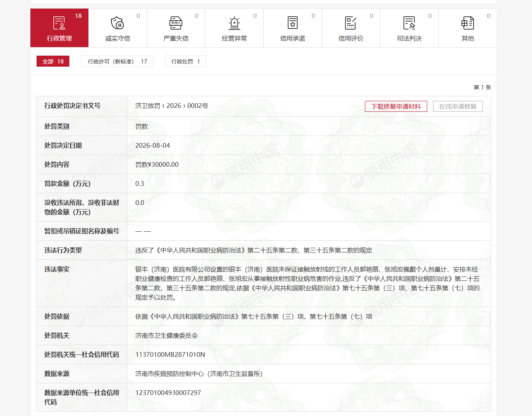
Task: Select the 处罚类别 value 罚款
Action: (142, 127)
